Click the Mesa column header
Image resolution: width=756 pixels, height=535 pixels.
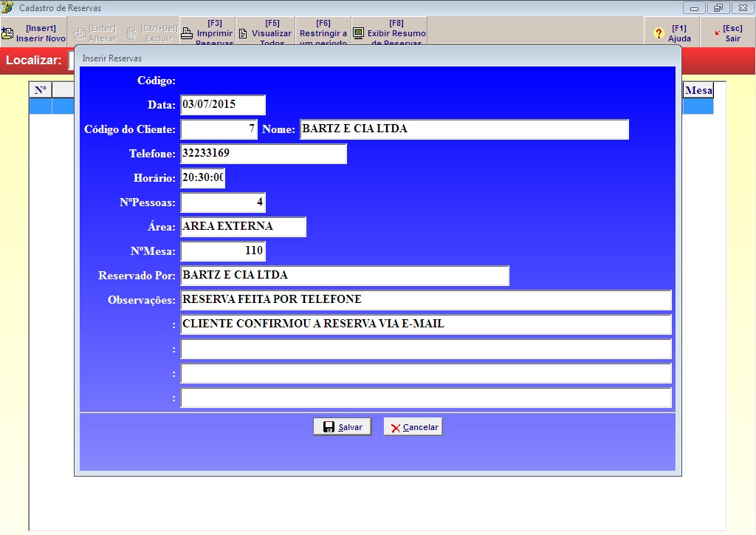(x=698, y=90)
